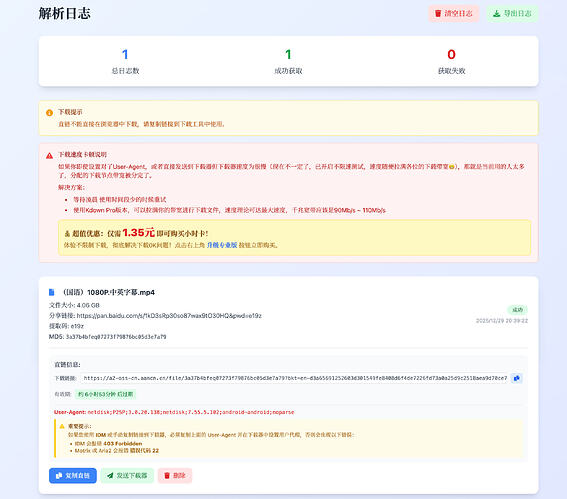Copy the download link using the copy icon
This screenshot has width=567, height=499.
516,378
